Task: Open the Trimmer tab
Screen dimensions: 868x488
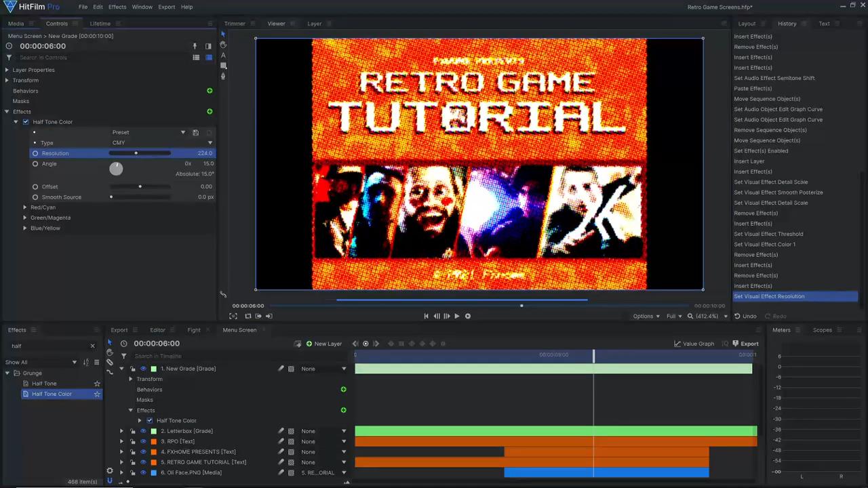Action: pyautogui.click(x=235, y=23)
